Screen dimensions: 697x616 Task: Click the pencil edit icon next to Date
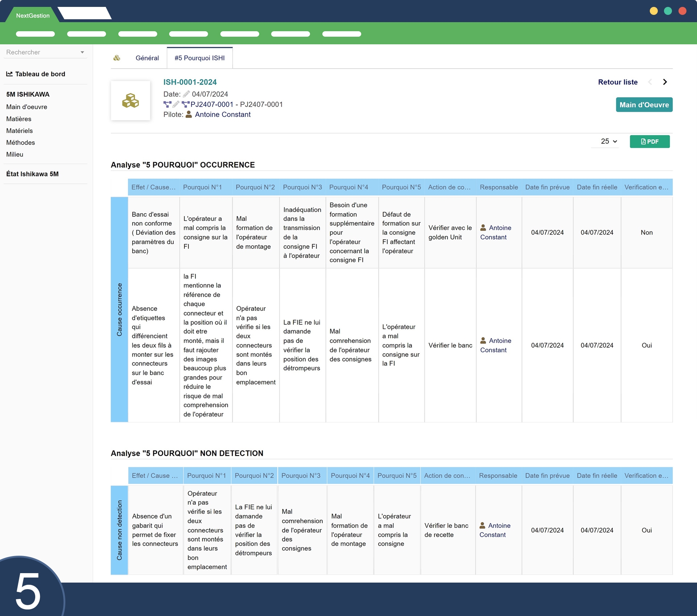coord(186,94)
